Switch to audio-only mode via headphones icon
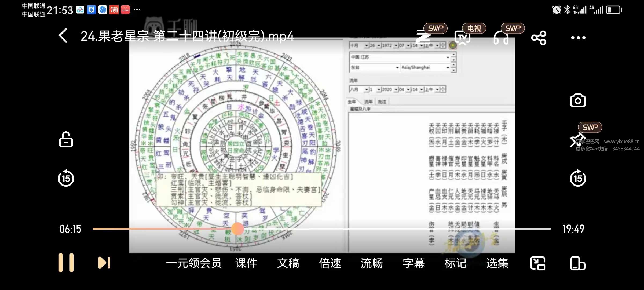This screenshot has height=290, width=644. pos(501,38)
